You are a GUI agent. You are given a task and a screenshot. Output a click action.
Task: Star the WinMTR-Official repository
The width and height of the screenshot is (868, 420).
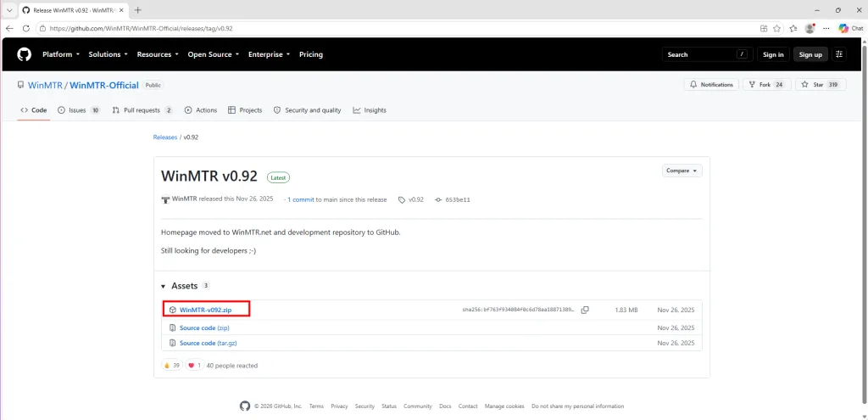[x=821, y=85]
